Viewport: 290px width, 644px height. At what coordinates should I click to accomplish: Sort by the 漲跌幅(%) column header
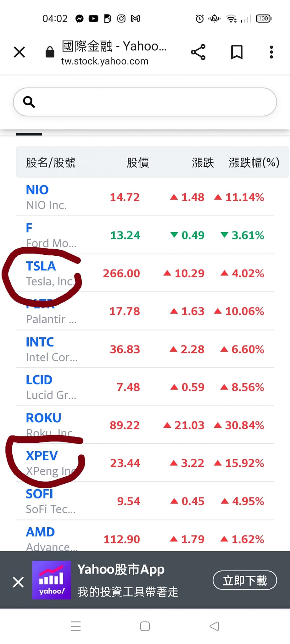tap(254, 163)
